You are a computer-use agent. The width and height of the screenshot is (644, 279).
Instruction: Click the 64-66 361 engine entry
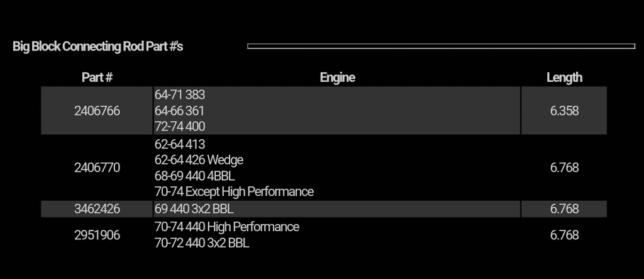[180, 111]
